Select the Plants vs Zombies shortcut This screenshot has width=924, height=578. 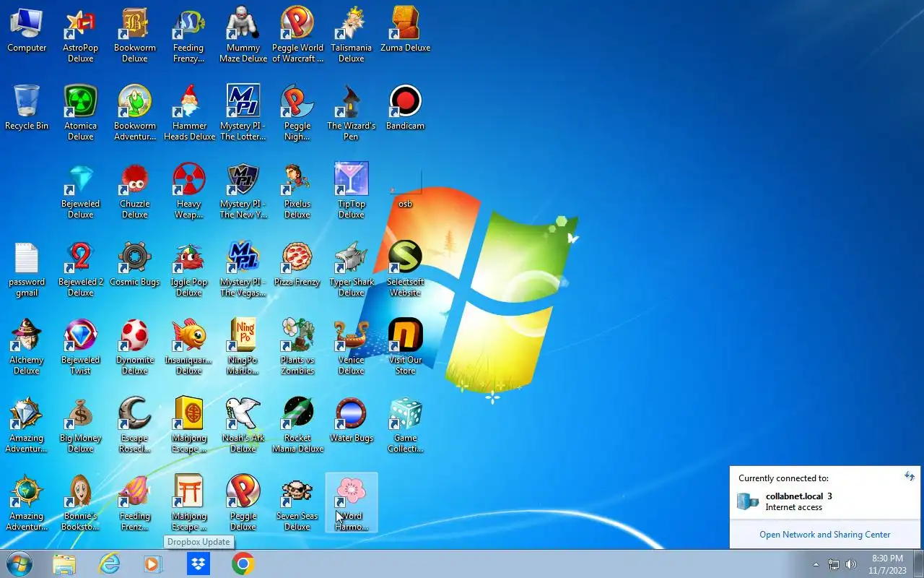tap(297, 347)
